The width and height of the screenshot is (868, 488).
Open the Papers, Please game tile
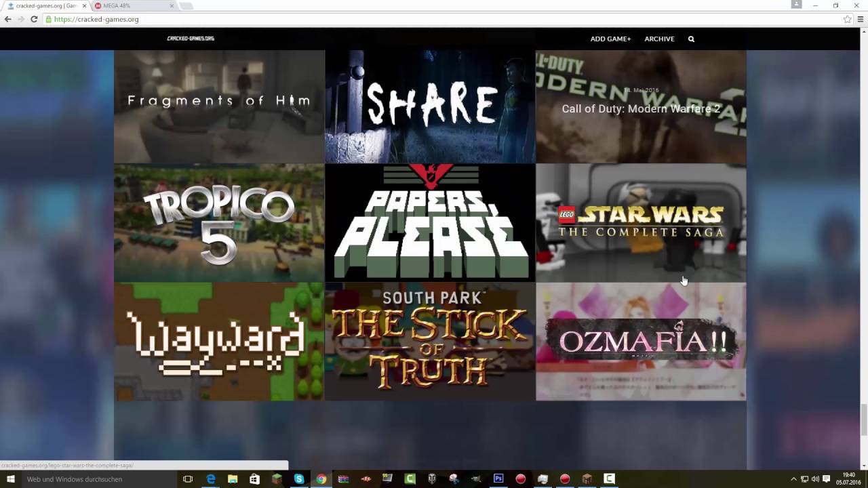point(430,223)
